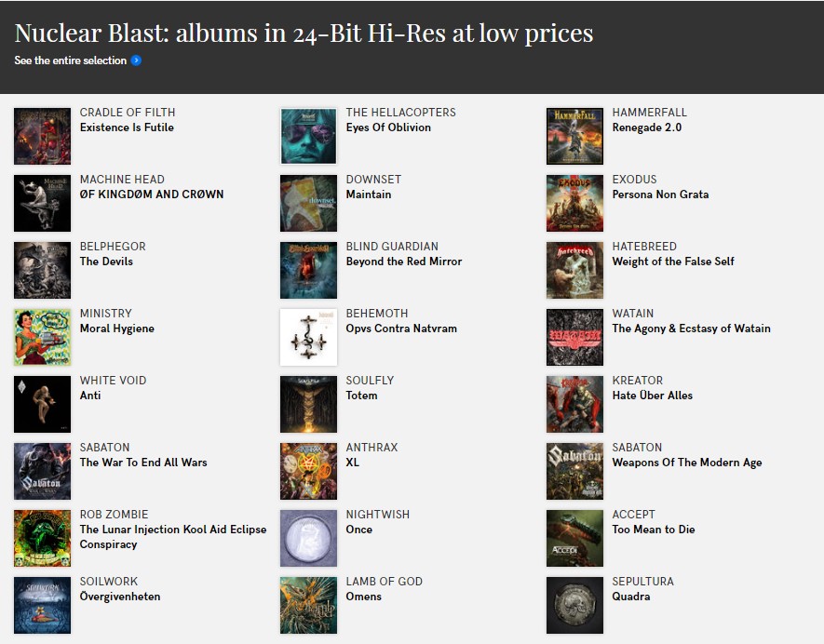The image size is (824, 644).
Task: Open Cradle of Filth Existence Is Futile cover
Action: click(43, 136)
